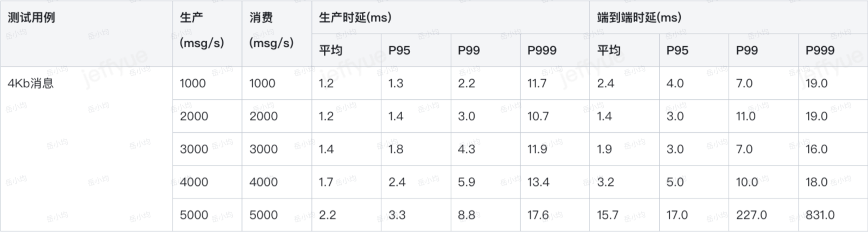
Task: Click the 平均 header under 生产时延
Action: tap(330, 50)
